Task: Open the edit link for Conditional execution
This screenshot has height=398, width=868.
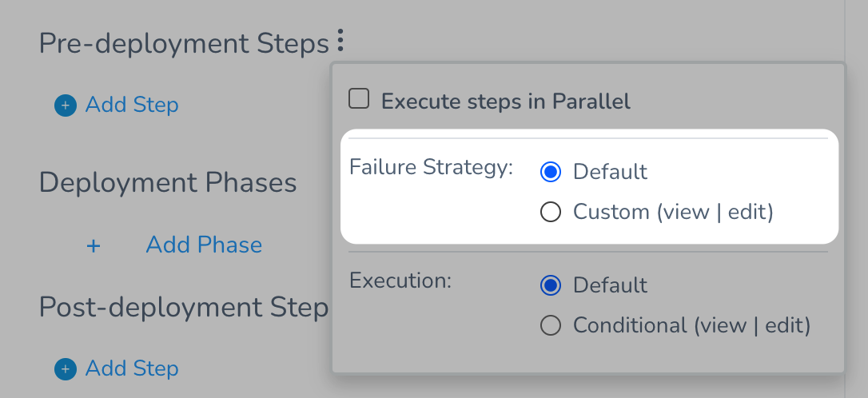Action: pyautogui.click(x=784, y=325)
